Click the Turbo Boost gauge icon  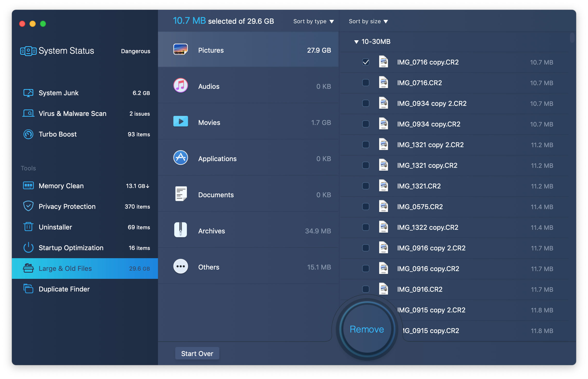[28, 134]
